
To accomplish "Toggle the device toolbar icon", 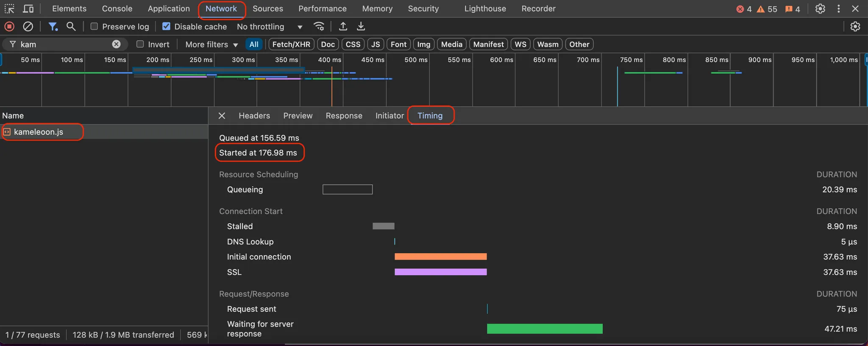I will point(28,8).
